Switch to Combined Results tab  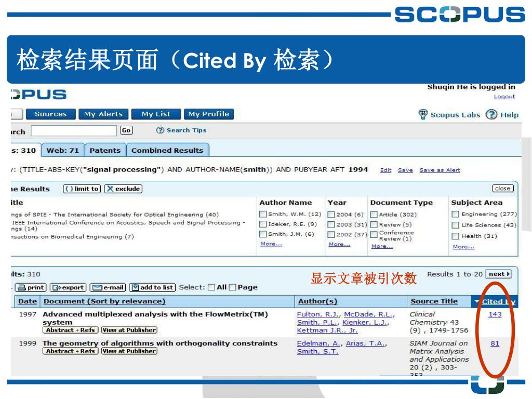(x=167, y=150)
